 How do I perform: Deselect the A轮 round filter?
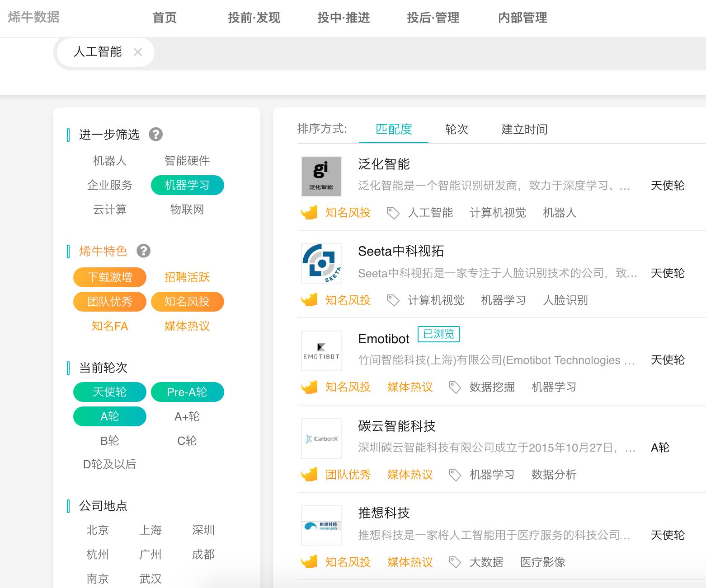point(110,416)
